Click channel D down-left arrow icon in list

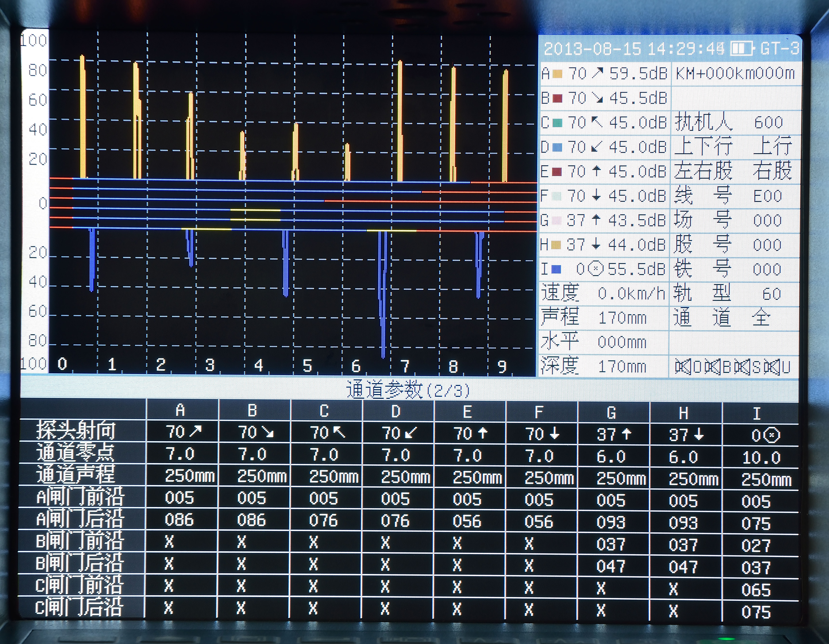click(597, 147)
